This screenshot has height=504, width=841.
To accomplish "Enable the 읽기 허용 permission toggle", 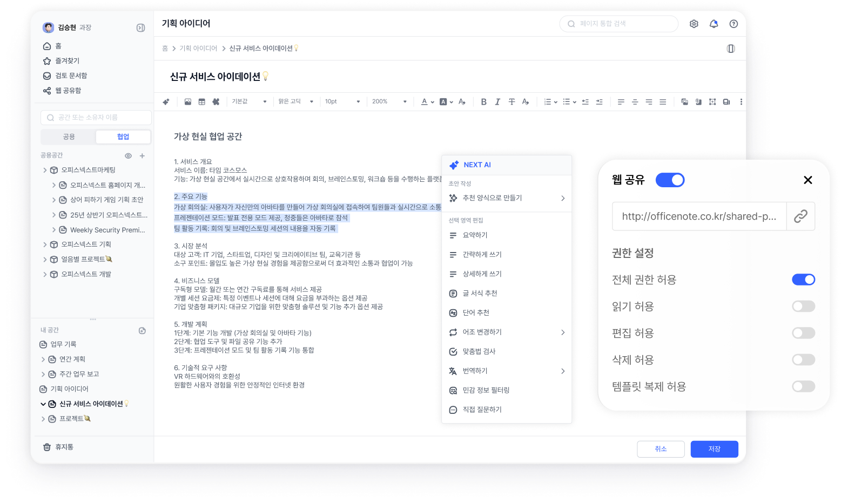I will click(x=803, y=306).
